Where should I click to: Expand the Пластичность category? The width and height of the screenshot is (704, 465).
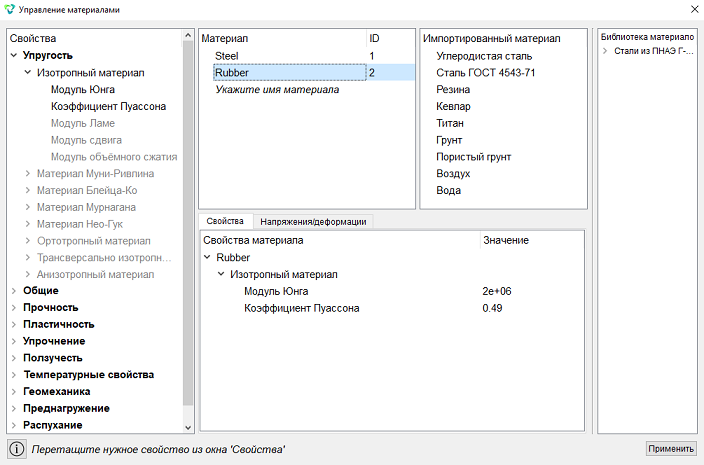(13, 324)
